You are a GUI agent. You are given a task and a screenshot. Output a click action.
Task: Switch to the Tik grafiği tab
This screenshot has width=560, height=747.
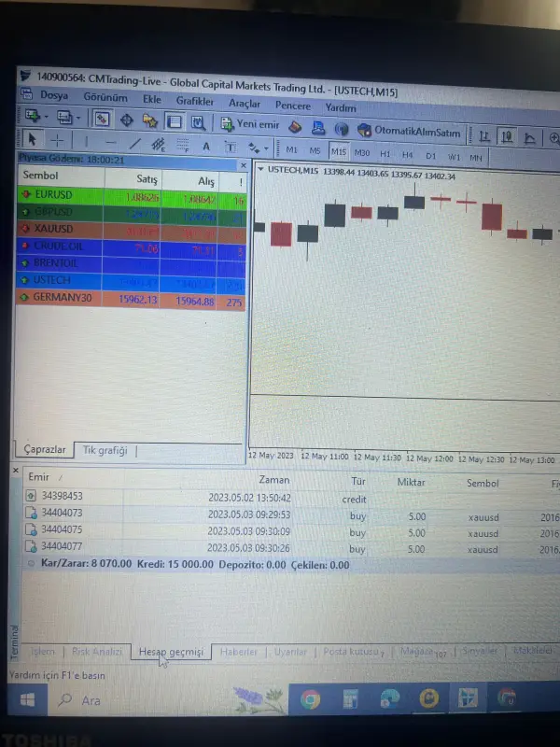click(x=105, y=450)
